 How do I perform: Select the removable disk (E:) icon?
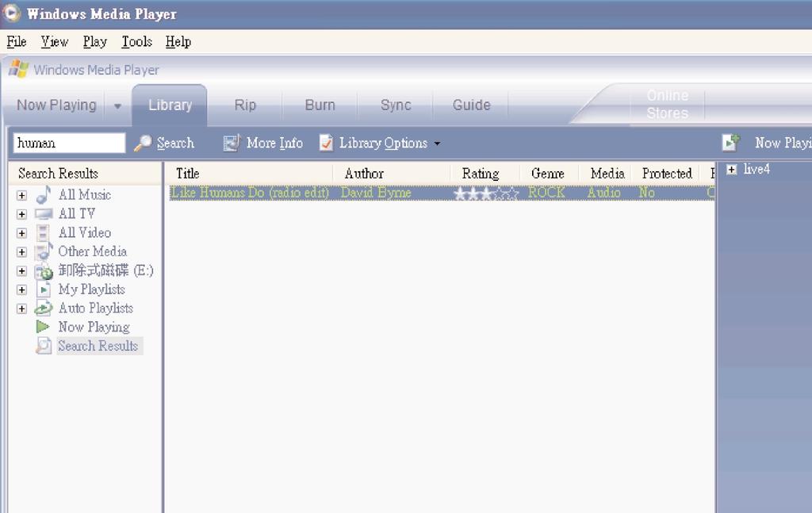[44, 270]
